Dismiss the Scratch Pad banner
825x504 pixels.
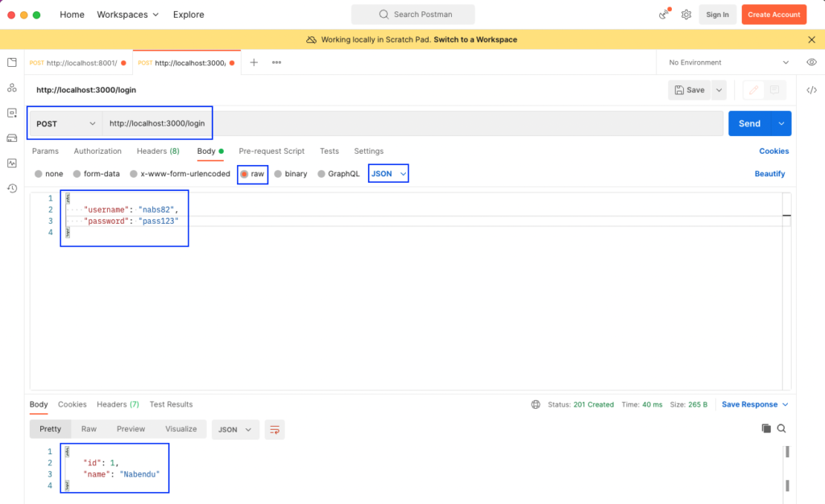coord(811,39)
